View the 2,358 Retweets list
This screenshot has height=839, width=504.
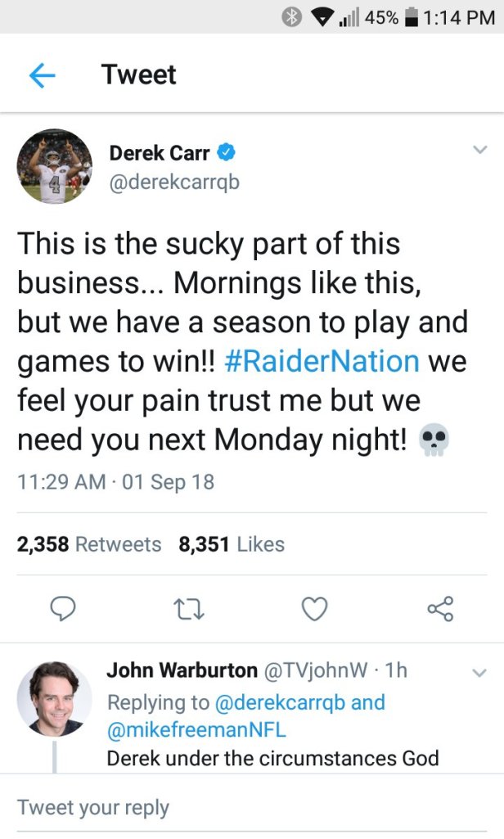(89, 544)
